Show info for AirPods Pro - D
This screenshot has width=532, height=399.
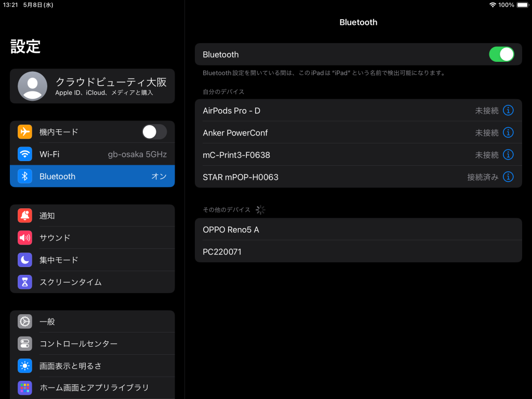point(508,110)
